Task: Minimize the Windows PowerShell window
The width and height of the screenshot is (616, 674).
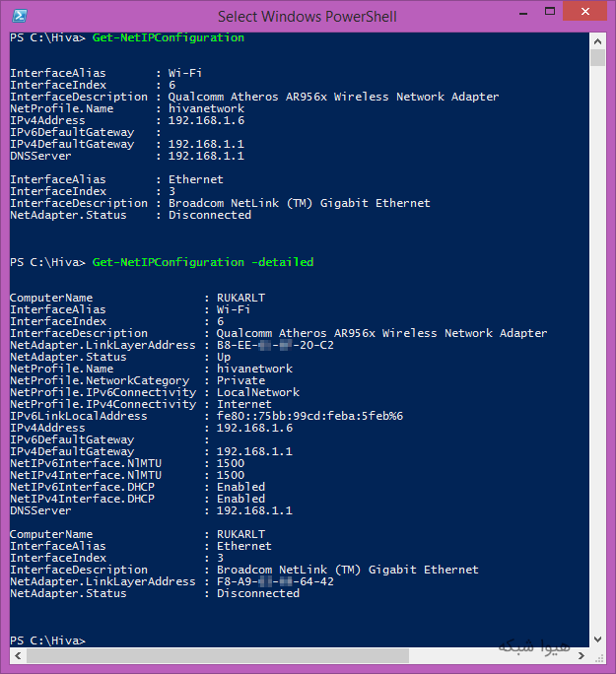Action: 522,14
